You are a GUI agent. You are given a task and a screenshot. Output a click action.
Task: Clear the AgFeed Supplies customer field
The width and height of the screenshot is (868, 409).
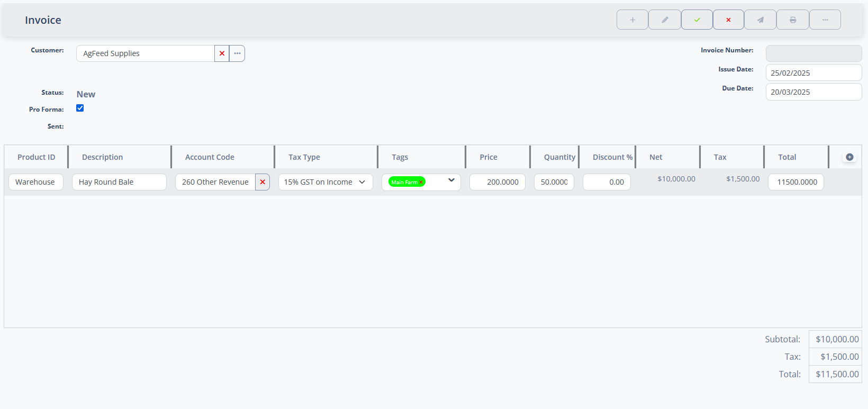coord(222,53)
